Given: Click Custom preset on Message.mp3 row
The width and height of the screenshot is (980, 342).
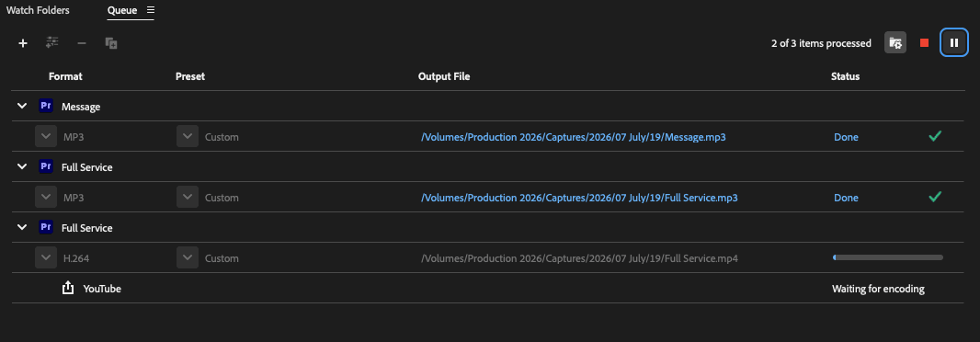Looking at the screenshot, I should [222, 137].
